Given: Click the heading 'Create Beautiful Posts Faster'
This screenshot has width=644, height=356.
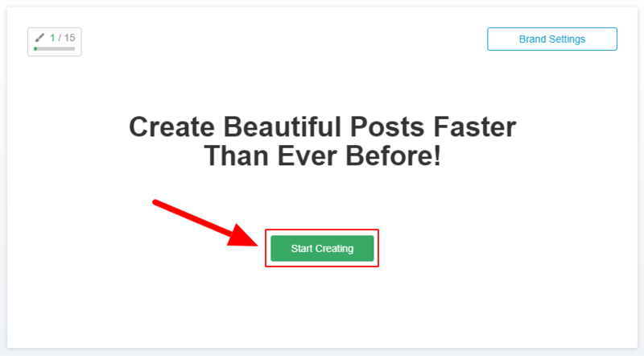Looking at the screenshot, I should point(323,126).
